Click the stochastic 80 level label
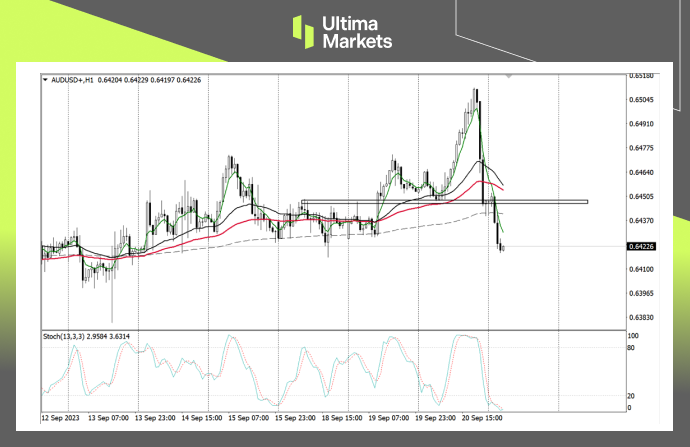The width and height of the screenshot is (690, 447). coord(632,347)
